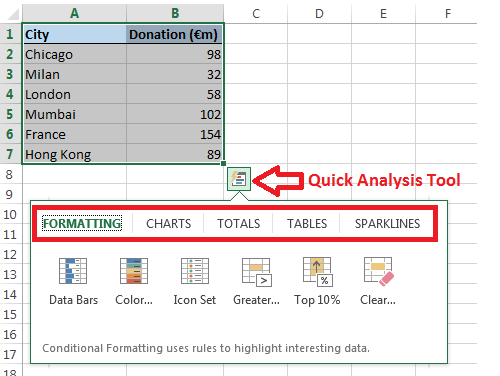Switch to the TOTALS tab
The height and width of the screenshot is (376, 500).
tap(239, 223)
